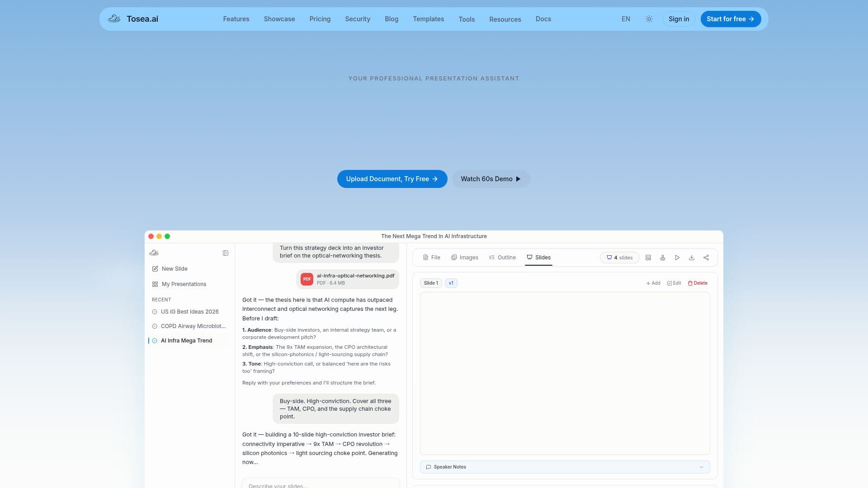This screenshot has width=868, height=488.
Task: Select recent item AI Infra Mega Trend
Action: click(x=189, y=341)
